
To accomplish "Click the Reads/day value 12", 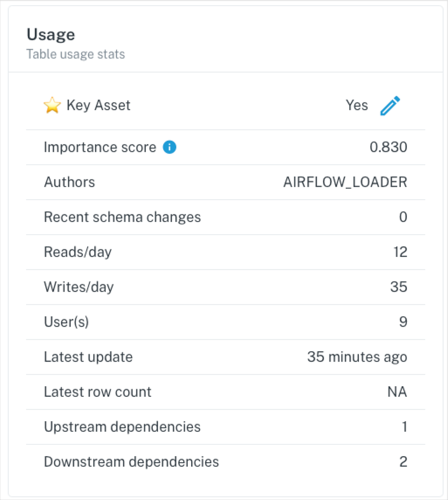I will 400,252.
